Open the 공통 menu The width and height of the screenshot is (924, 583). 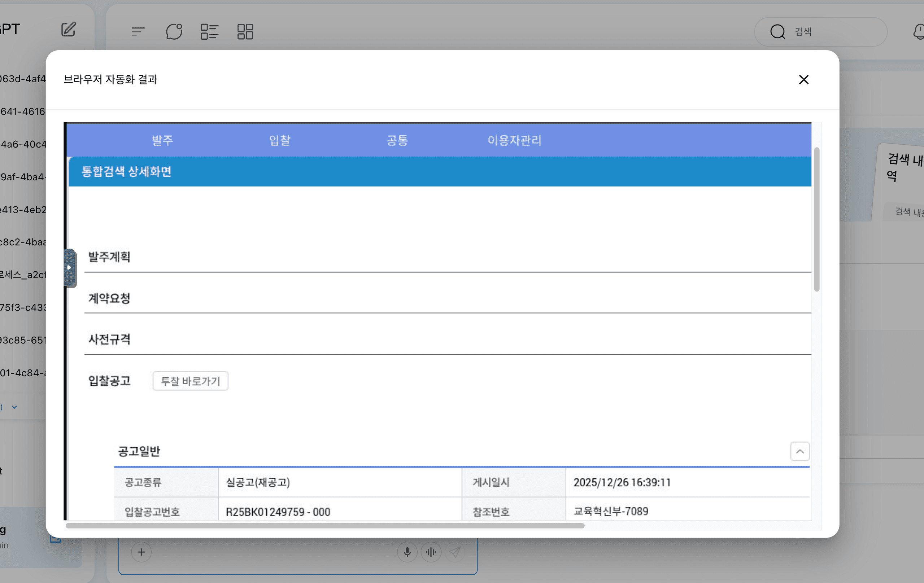[397, 140]
